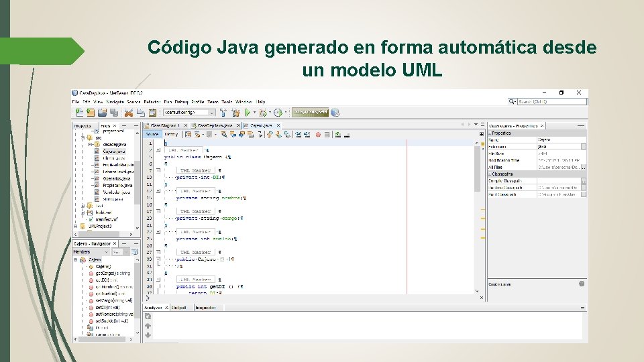This screenshot has height=362, width=644.
Task: Open the Run Project arrow dropdown
Action: [x=254, y=113]
